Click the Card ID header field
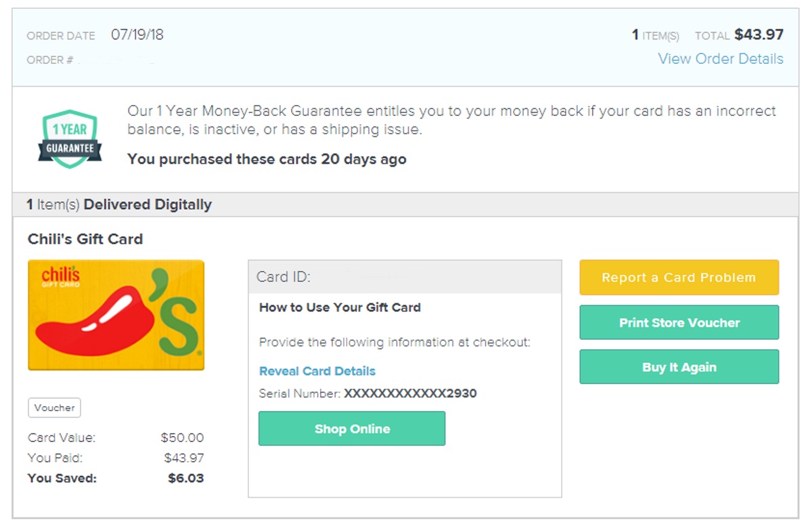This screenshot has width=812, height=522. pos(404,277)
